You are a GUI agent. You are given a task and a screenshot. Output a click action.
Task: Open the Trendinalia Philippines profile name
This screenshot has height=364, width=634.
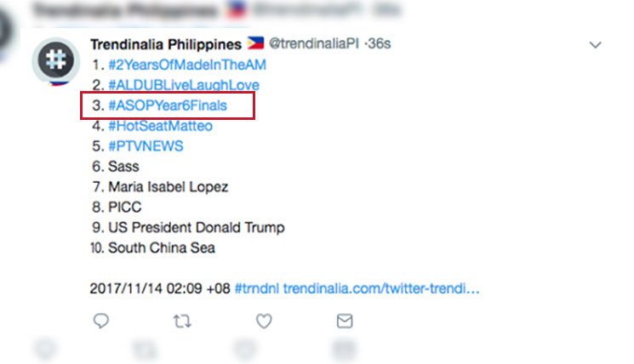166,44
